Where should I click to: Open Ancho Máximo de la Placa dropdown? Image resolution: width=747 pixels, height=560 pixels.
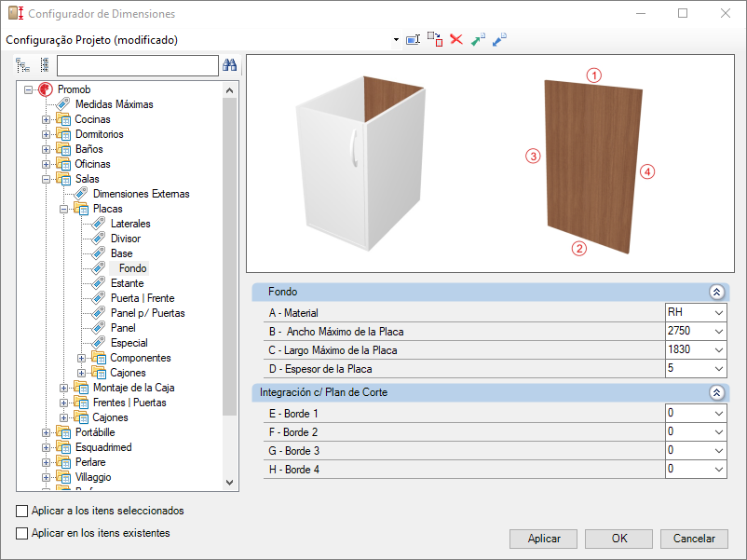pyautogui.click(x=719, y=331)
